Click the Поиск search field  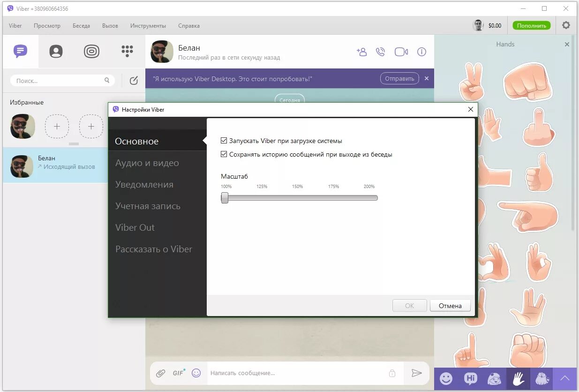click(x=62, y=81)
